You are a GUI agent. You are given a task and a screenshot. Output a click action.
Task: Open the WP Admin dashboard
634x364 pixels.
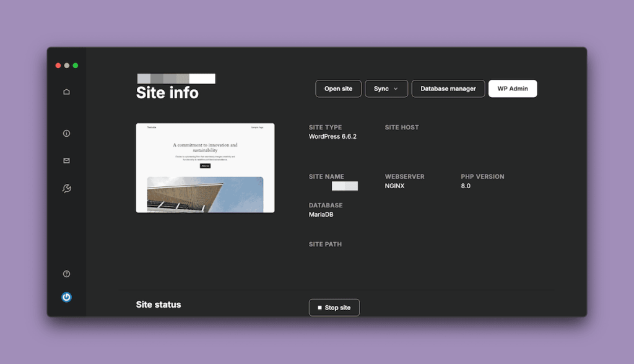click(513, 89)
